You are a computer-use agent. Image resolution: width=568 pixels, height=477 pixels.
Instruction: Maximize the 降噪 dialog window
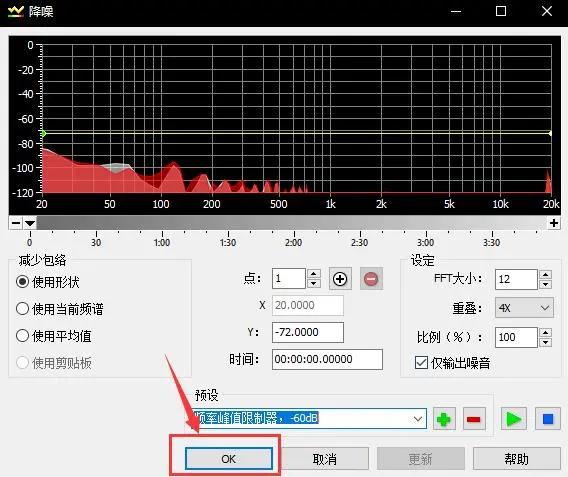[501, 11]
